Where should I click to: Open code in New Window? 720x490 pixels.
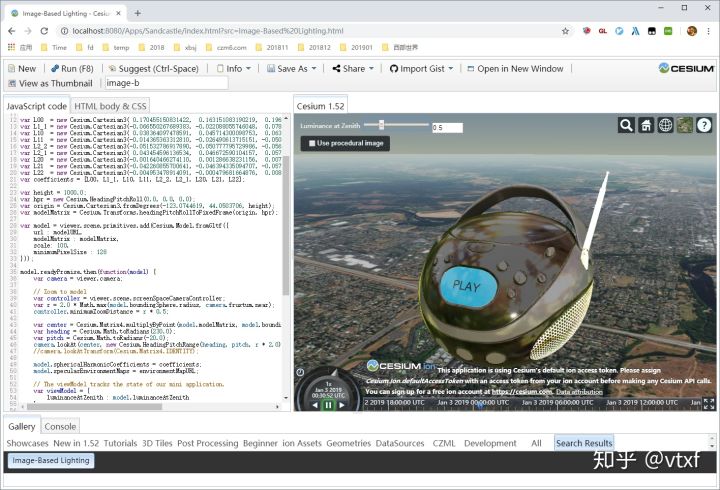pos(515,68)
